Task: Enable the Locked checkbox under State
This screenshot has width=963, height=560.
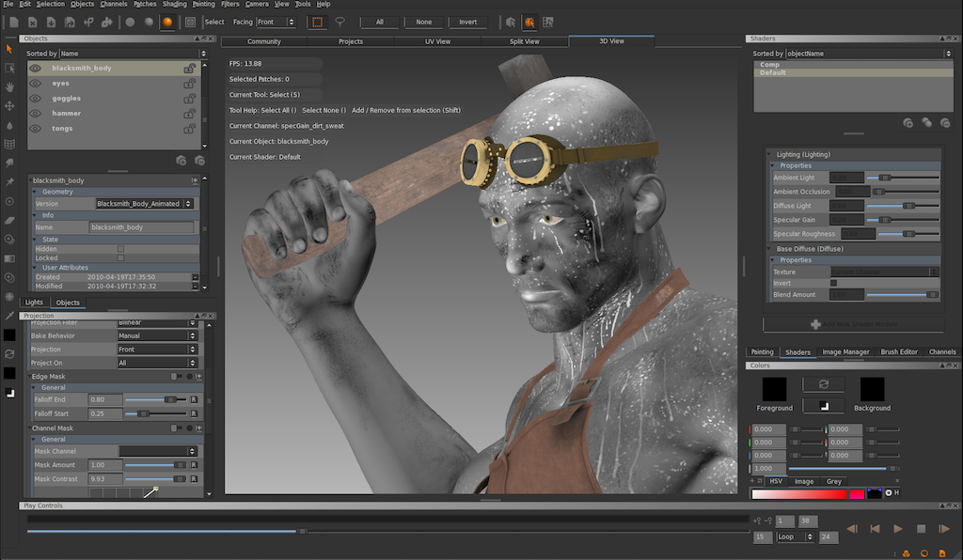Action: coord(120,258)
